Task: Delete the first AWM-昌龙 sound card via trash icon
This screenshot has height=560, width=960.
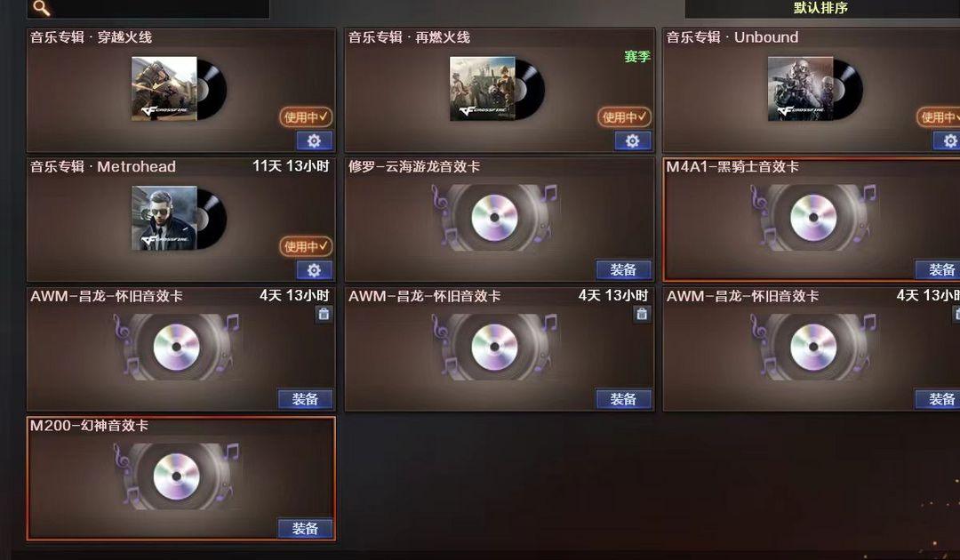Action: pos(324,314)
